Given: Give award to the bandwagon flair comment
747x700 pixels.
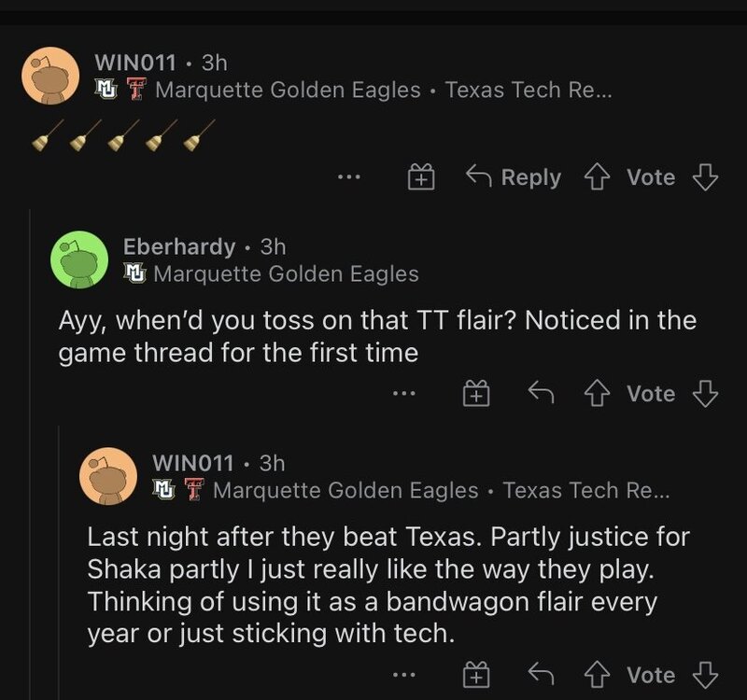Looking at the screenshot, I should pyautogui.click(x=476, y=675).
